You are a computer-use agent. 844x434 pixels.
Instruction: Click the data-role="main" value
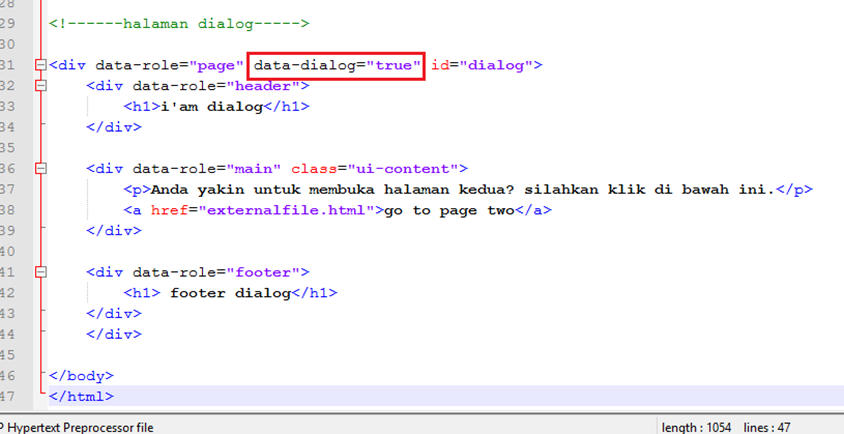[x=253, y=169]
